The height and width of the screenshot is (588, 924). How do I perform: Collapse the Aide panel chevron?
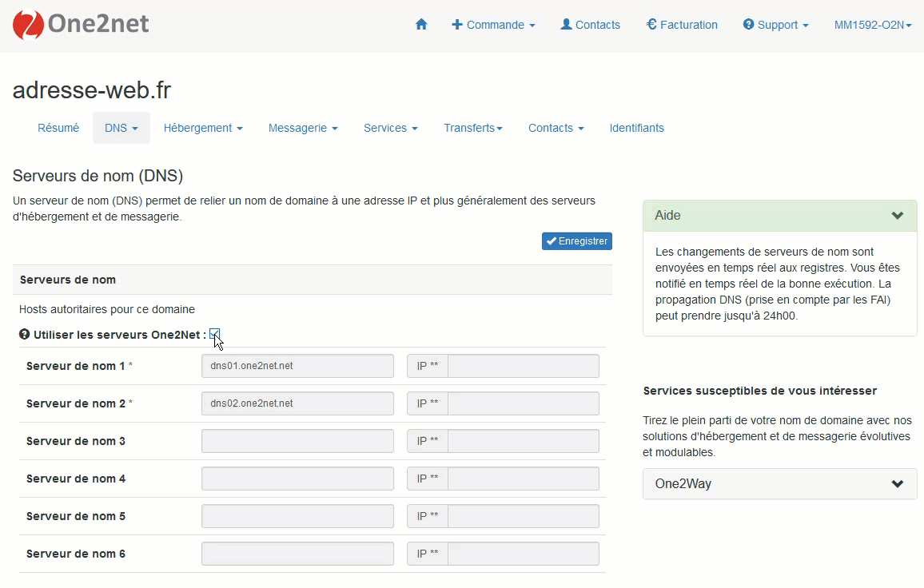coord(897,216)
